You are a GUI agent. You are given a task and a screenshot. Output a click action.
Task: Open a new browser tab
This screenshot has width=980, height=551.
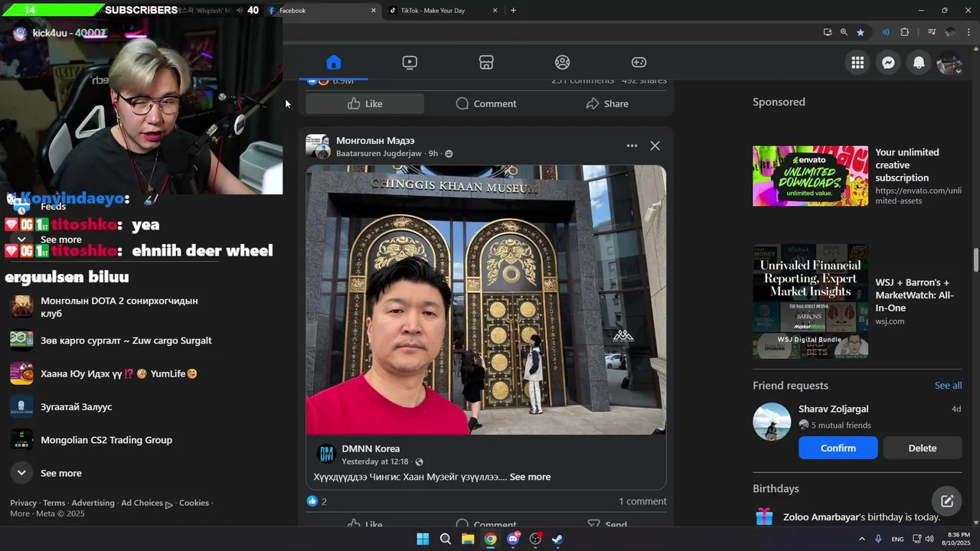[x=513, y=11]
